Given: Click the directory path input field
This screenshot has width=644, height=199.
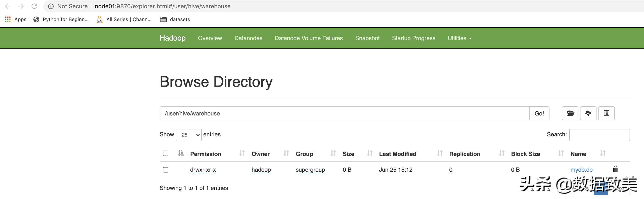Looking at the screenshot, I should (344, 113).
